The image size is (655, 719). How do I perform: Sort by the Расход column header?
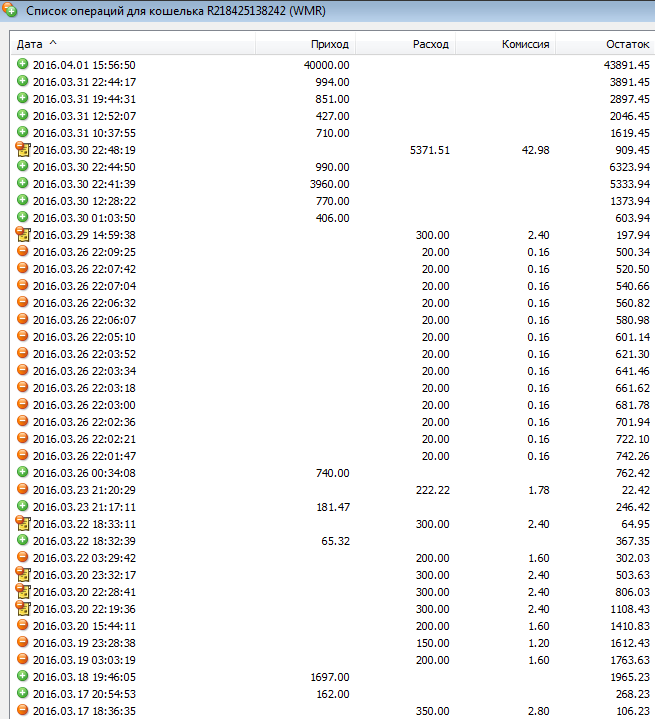pyautogui.click(x=405, y=44)
